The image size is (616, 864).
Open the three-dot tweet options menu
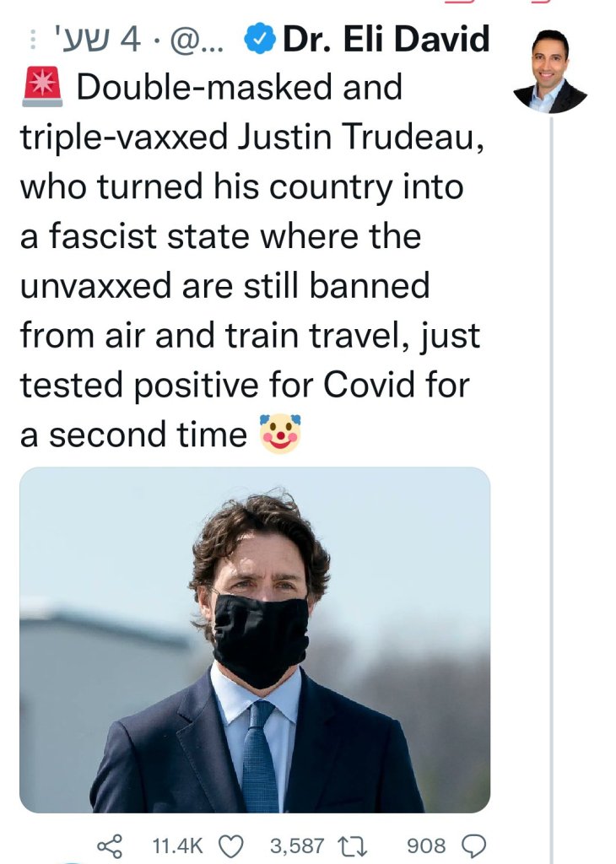(32, 40)
